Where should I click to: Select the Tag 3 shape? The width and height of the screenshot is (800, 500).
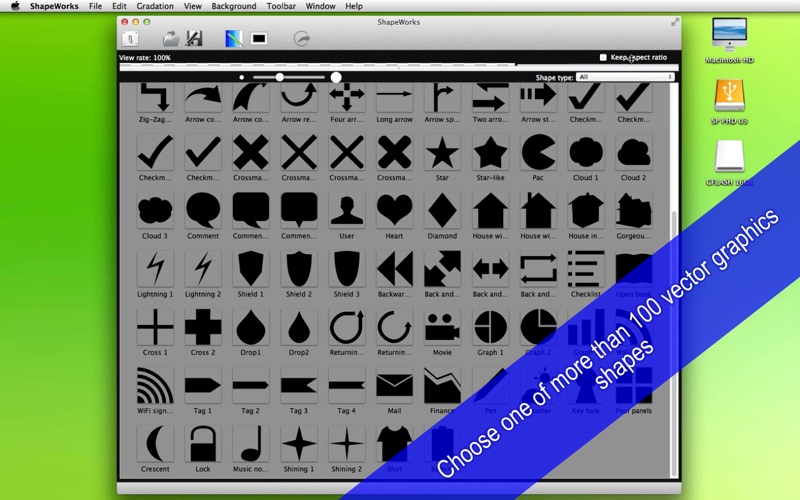[x=298, y=385]
